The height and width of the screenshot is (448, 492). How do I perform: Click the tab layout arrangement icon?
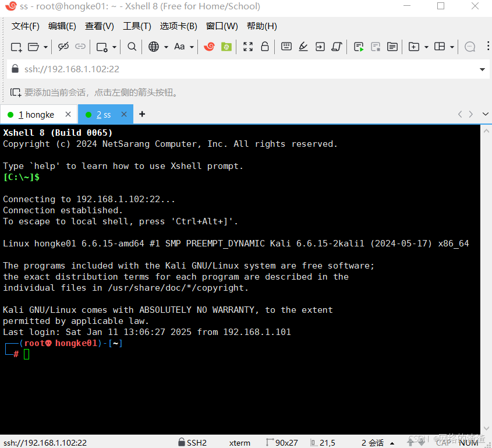[440, 47]
